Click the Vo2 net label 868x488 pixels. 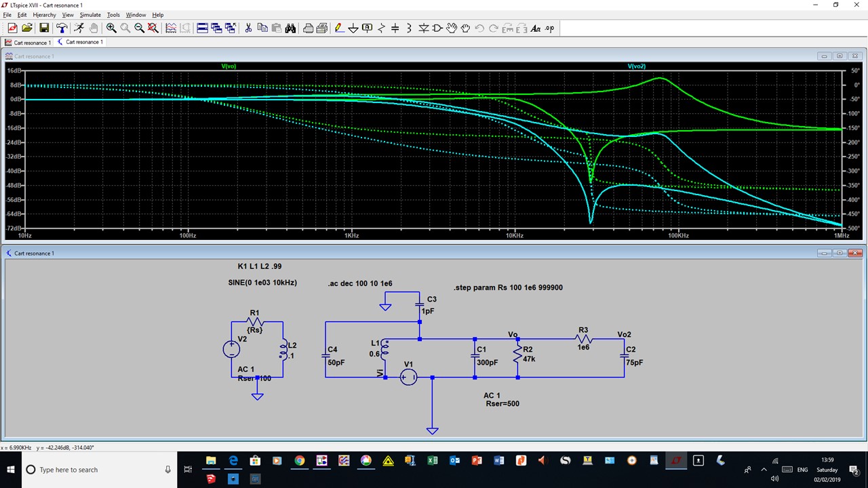pyautogui.click(x=624, y=335)
